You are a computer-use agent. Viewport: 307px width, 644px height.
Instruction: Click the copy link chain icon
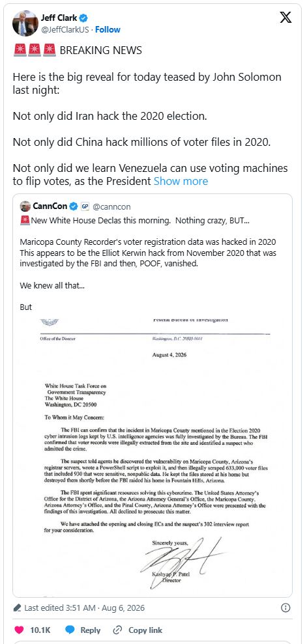[117, 630]
